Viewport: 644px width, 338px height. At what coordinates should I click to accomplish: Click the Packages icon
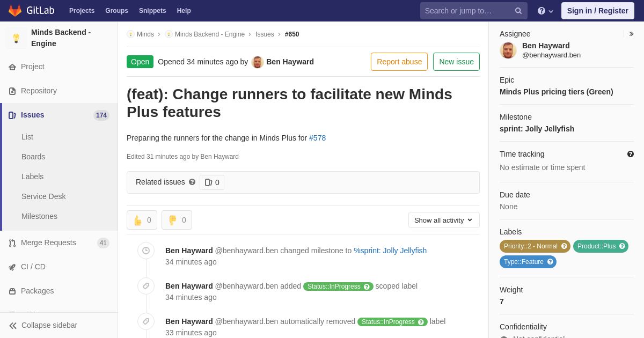click(x=12, y=291)
